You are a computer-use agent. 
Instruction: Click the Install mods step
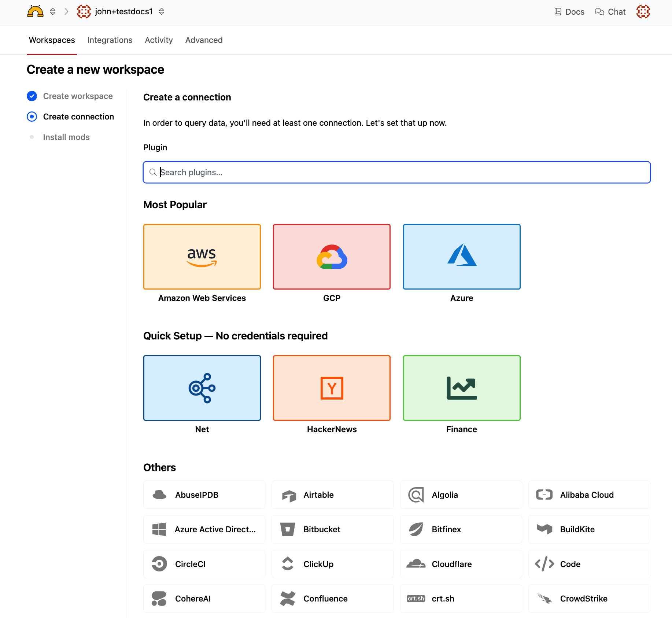pos(66,137)
